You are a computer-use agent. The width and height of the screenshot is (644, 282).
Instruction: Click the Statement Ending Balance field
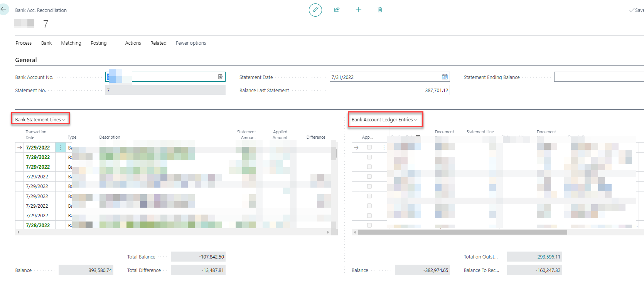(x=599, y=77)
